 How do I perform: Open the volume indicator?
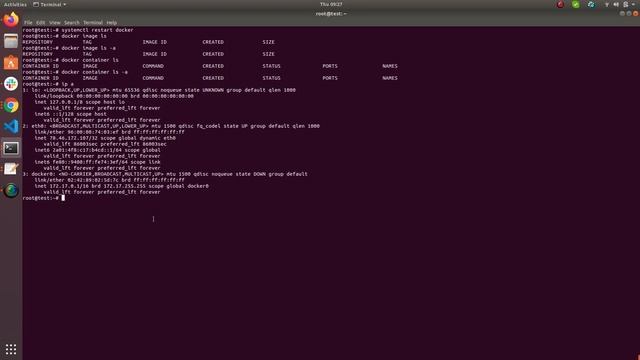[x=616, y=4]
